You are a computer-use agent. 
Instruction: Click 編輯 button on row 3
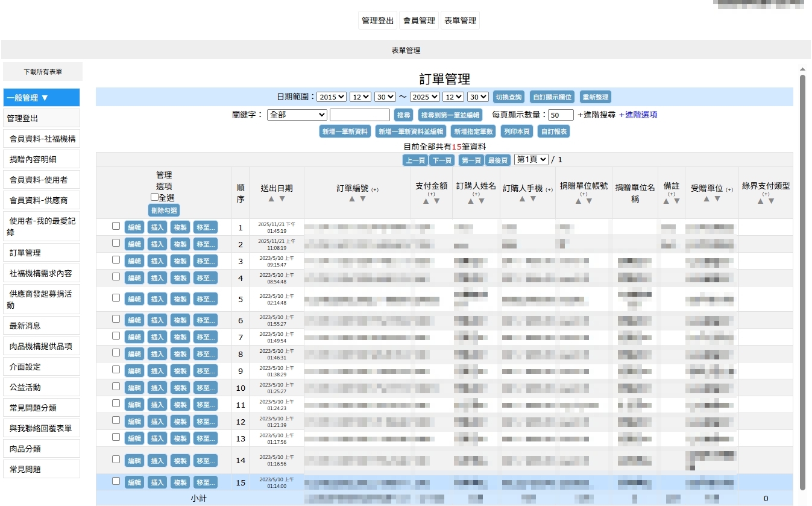coord(134,261)
